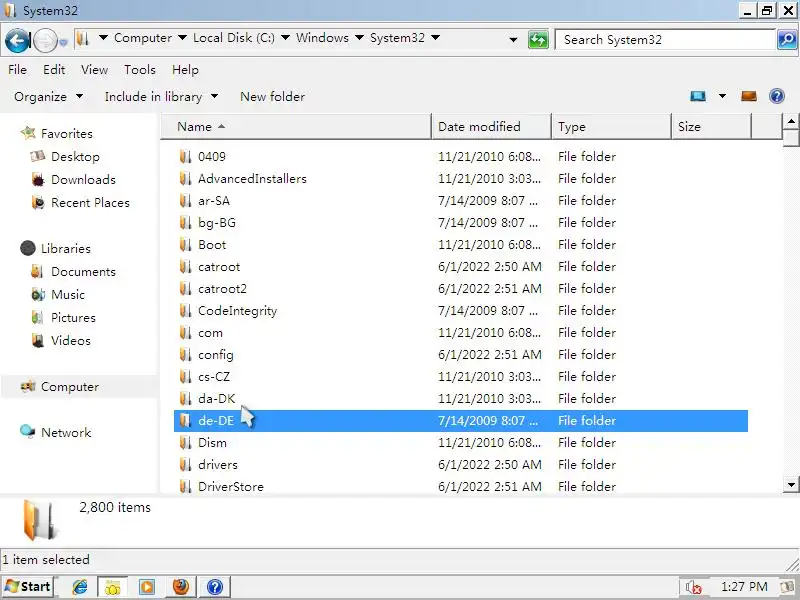
Task: Sort by the Size column header
Action: tap(711, 127)
